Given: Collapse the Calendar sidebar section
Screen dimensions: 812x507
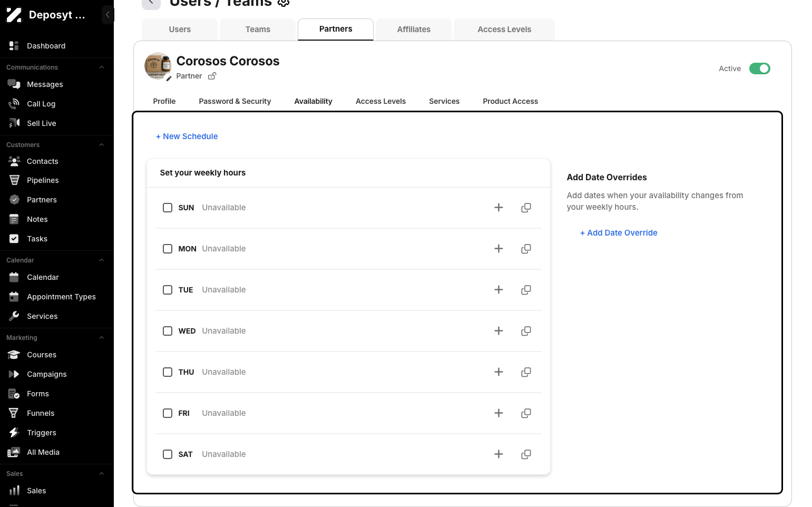Looking at the screenshot, I should [x=102, y=260].
